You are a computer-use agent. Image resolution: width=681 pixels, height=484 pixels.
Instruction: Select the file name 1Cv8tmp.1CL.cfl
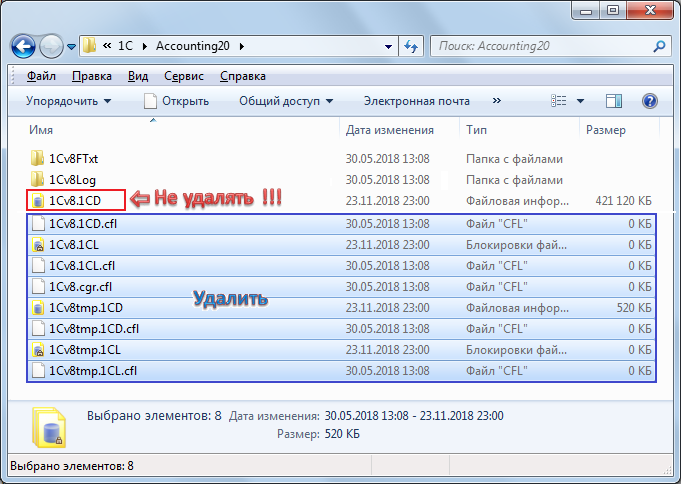[x=93, y=371]
